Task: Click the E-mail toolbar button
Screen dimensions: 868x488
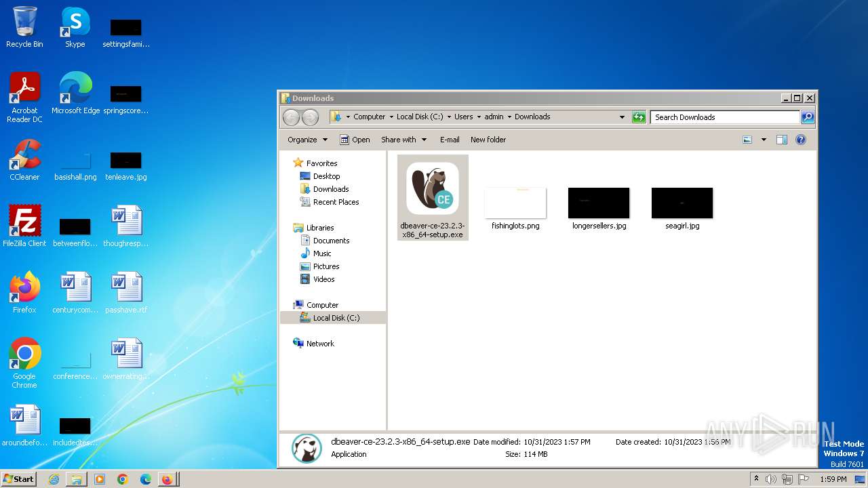Action: coord(450,140)
